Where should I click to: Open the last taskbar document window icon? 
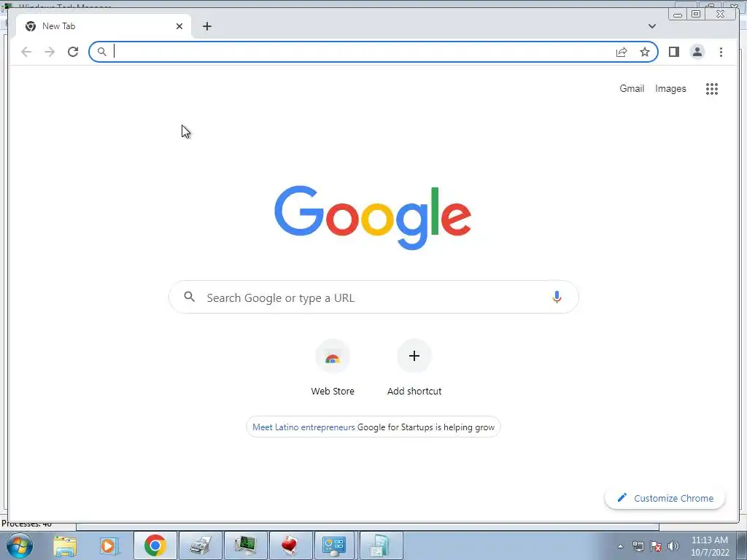tap(380, 545)
